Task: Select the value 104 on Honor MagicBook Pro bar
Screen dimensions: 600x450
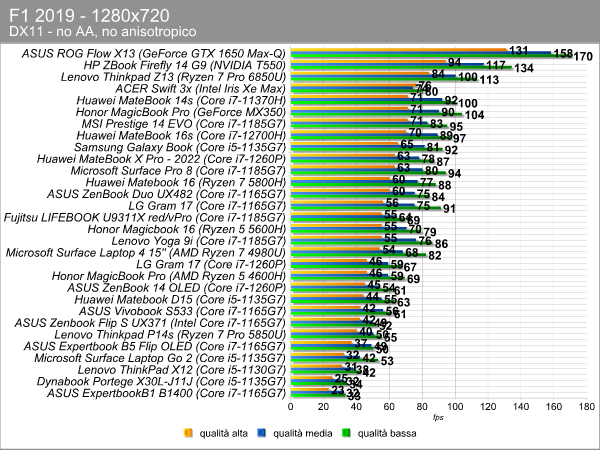Action: pyautogui.click(x=474, y=115)
